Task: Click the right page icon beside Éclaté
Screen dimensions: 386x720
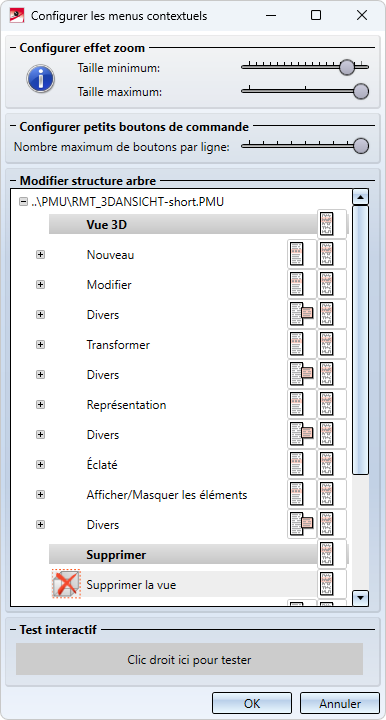Action: point(332,464)
